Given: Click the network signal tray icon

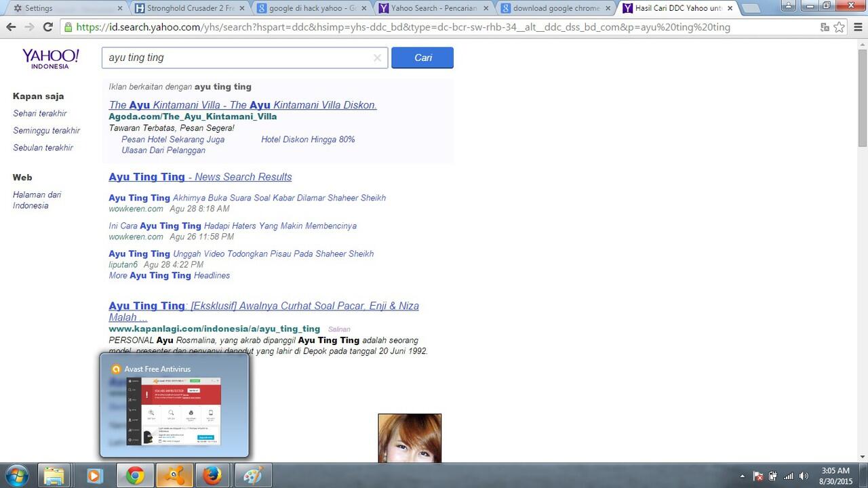Looking at the screenshot, I should pyautogui.click(x=789, y=476).
